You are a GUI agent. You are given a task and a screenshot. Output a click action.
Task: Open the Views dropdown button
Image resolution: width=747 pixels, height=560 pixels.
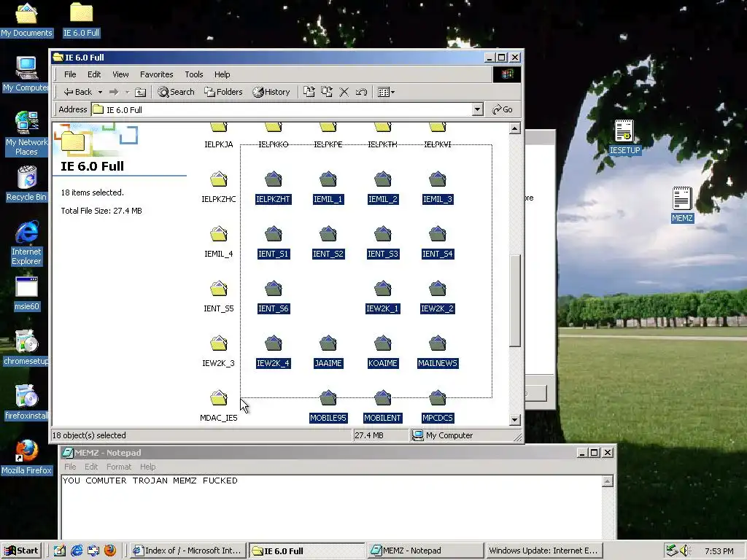point(386,92)
